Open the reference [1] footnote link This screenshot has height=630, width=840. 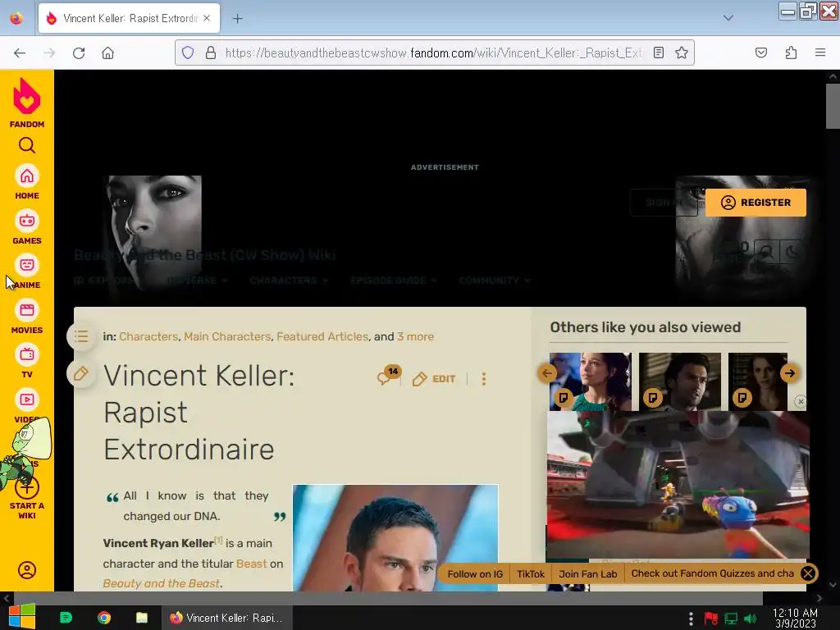[x=218, y=540]
